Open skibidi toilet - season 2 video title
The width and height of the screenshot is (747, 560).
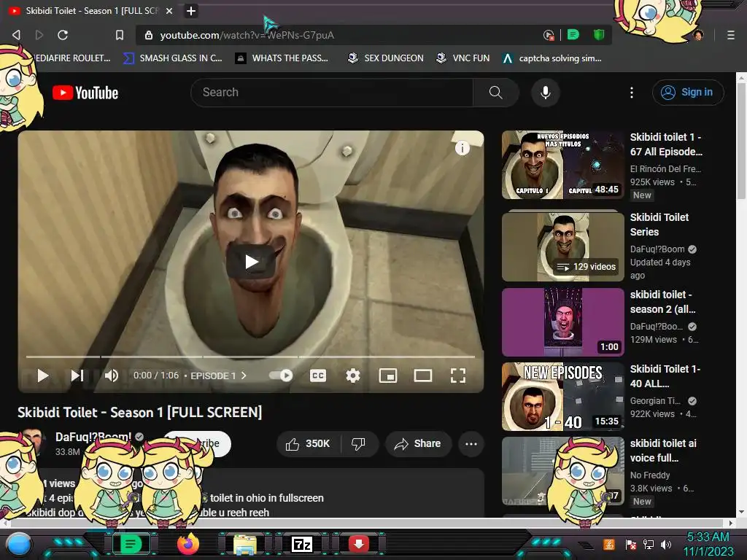(x=662, y=302)
